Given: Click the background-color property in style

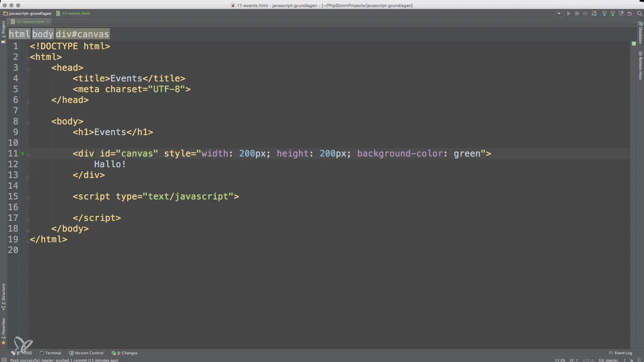Looking at the screenshot, I should pyautogui.click(x=400, y=154).
